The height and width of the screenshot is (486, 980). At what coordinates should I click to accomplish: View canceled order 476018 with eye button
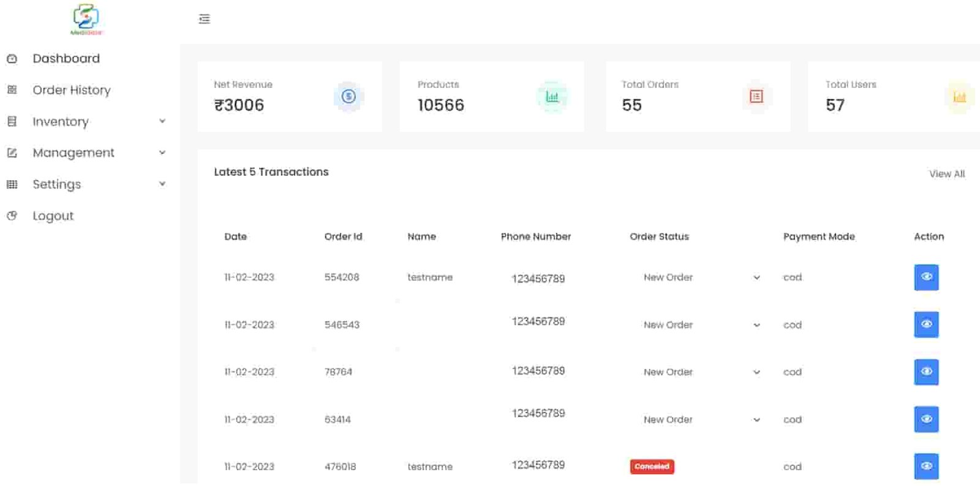click(x=926, y=466)
